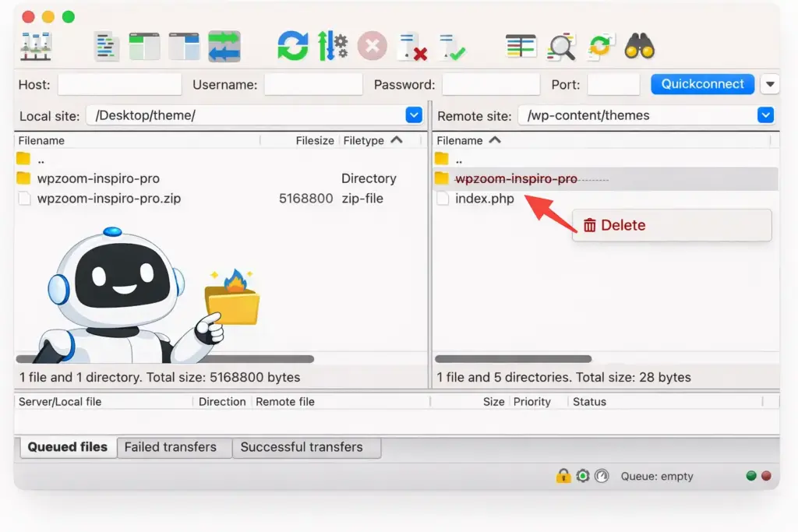The width and height of the screenshot is (798, 532).
Task: Toggle processing of the transfer queue
Action: (333, 47)
